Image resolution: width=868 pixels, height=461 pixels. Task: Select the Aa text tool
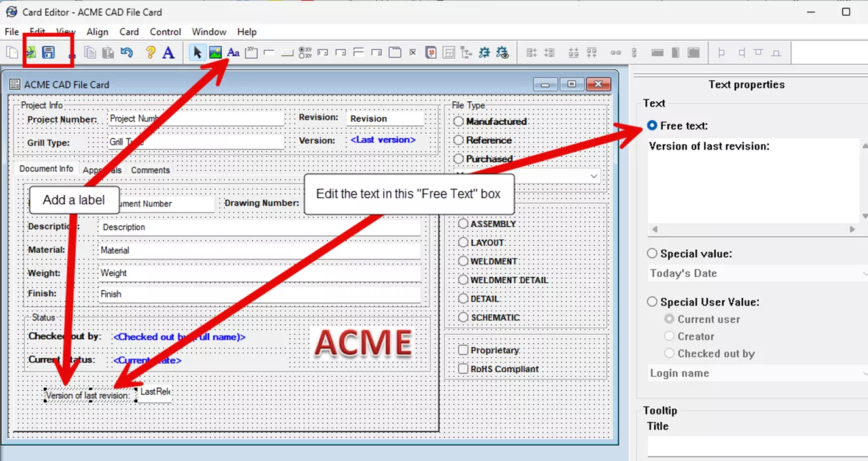click(x=233, y=52)
